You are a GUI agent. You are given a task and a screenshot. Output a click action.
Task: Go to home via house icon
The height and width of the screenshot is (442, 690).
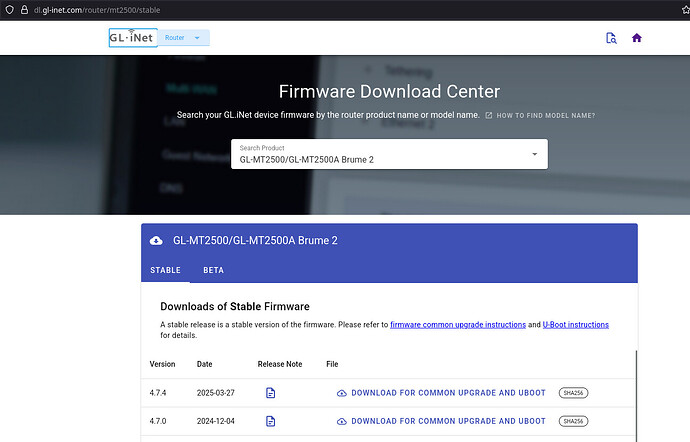click(x=636, y=38)
